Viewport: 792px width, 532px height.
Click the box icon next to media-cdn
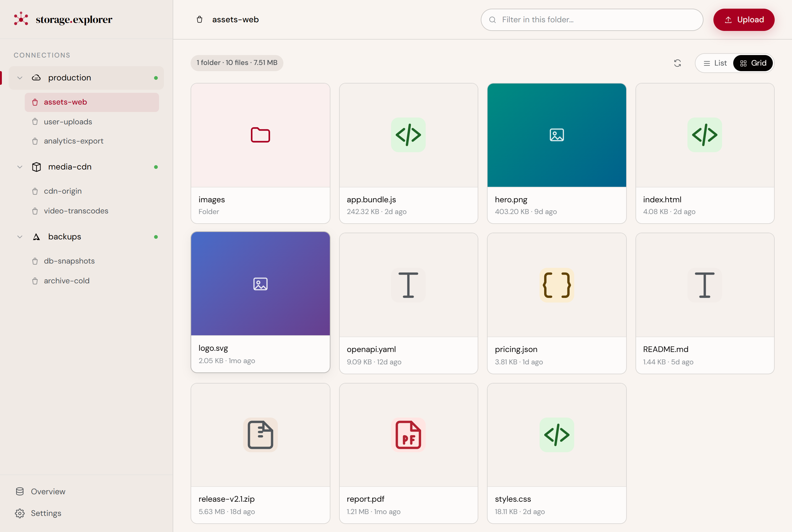point(36,167)
